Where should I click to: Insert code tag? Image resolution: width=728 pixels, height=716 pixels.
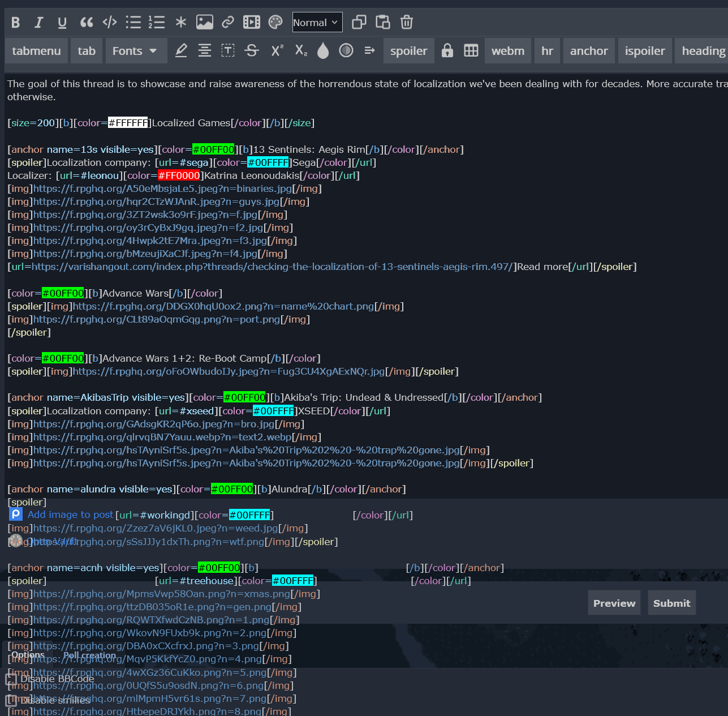(x=110, y=23)
